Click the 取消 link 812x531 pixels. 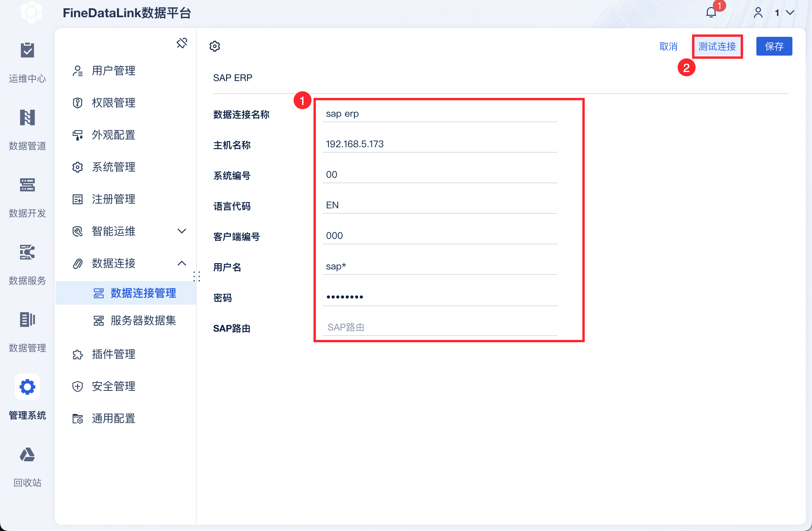[x=668, y=47]
